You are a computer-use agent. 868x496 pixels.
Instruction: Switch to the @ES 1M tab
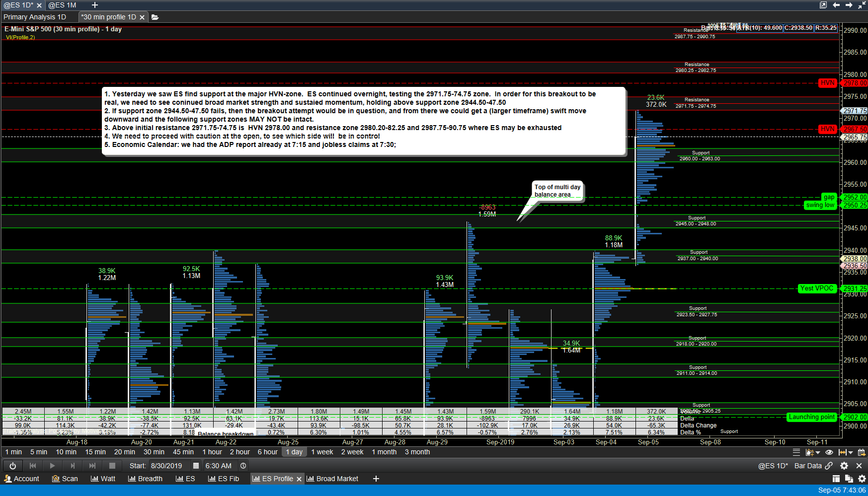point(62,5)
